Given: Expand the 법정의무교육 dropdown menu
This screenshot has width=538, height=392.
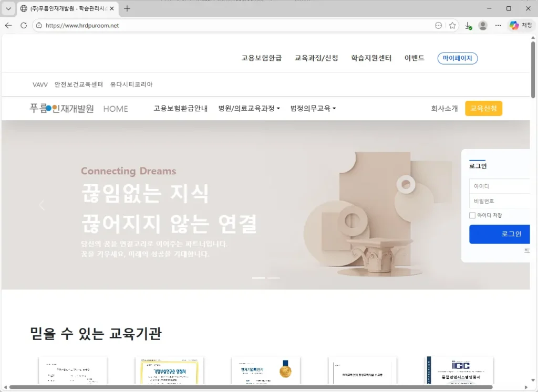Looking at the screenshot, I should (x=313, y=108).
